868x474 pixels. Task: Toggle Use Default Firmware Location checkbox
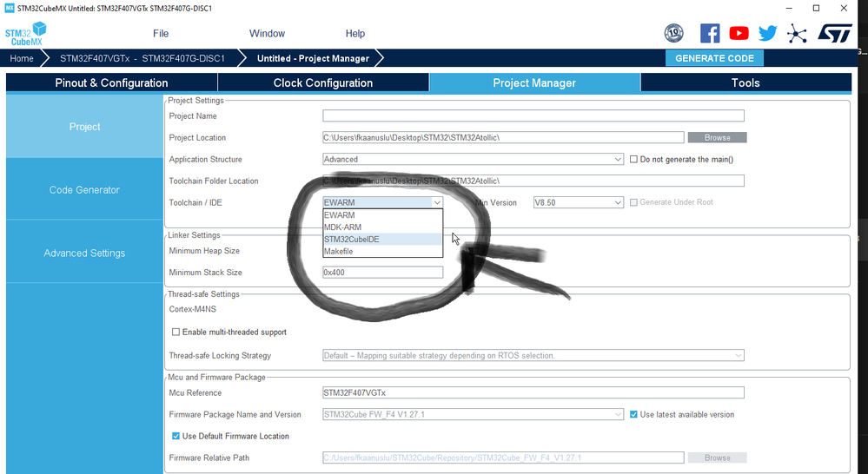[176, 436]
